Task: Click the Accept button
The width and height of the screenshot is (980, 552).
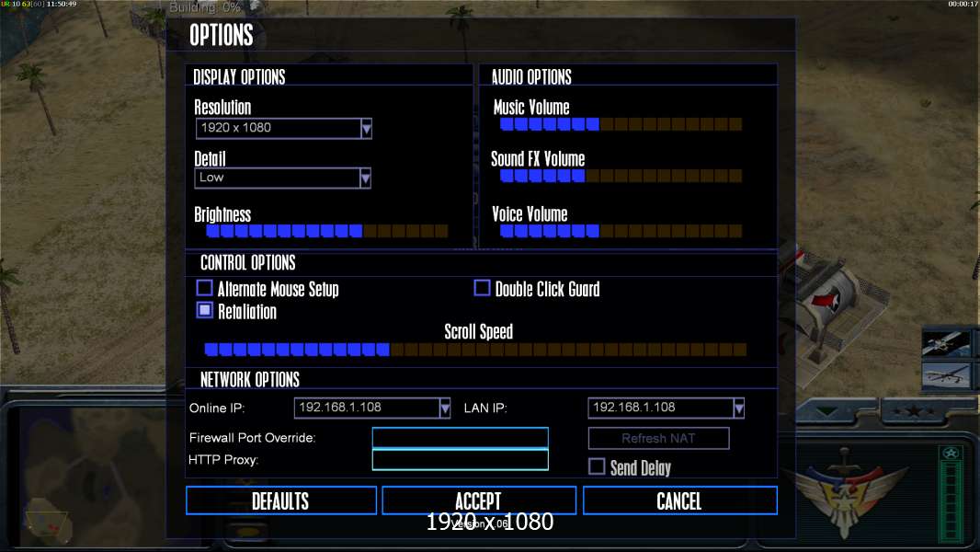Action: tap(479, 500)
